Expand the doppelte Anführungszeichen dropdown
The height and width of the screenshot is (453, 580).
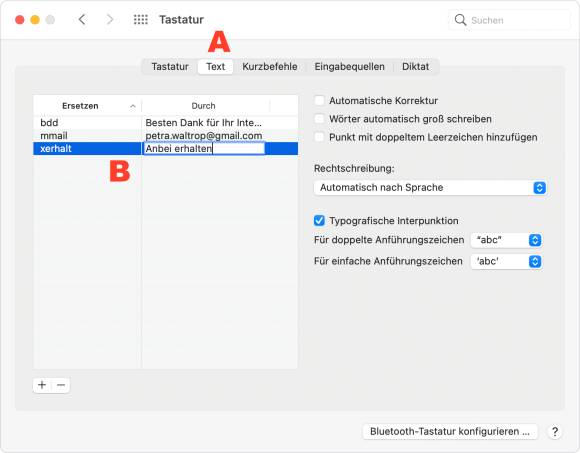pos(506,240)
